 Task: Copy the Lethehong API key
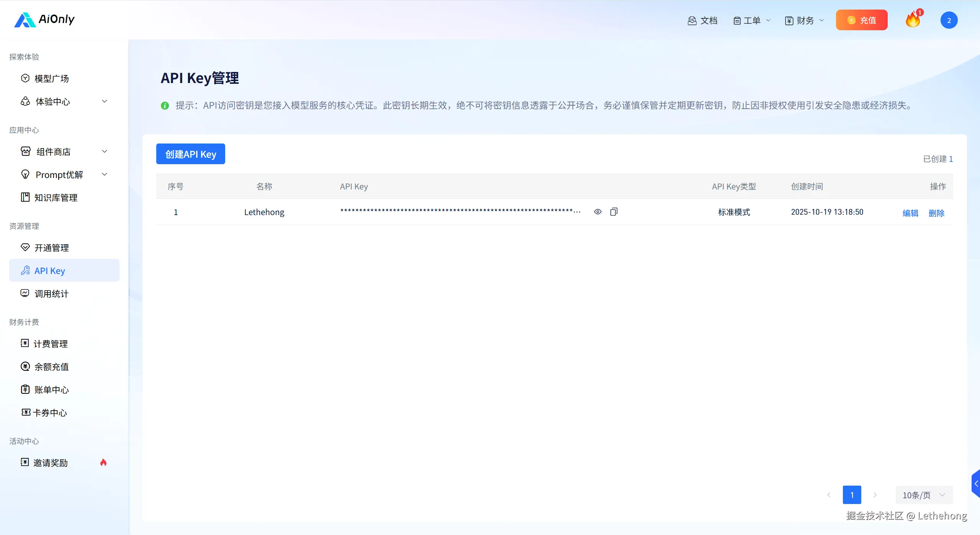pyautogui.click(x=614, y=212)
